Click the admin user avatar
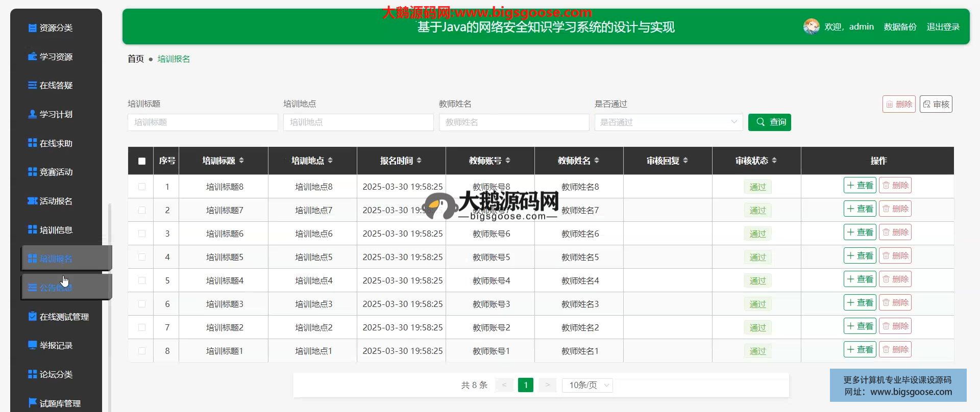The height and width of the screenshot is (412, 980). pyautogui.click(x=811, y=27)
